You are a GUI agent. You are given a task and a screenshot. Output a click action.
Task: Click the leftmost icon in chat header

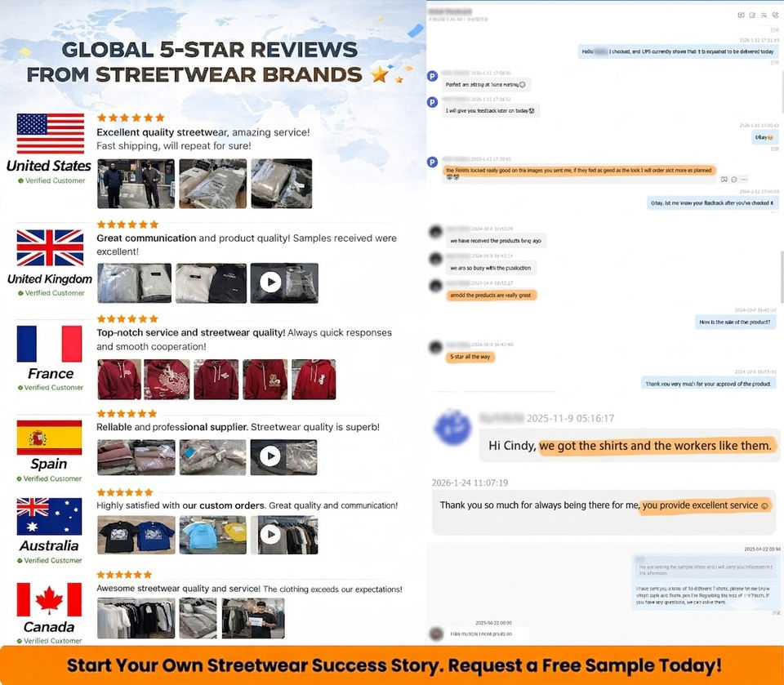(x=741, y=15)
